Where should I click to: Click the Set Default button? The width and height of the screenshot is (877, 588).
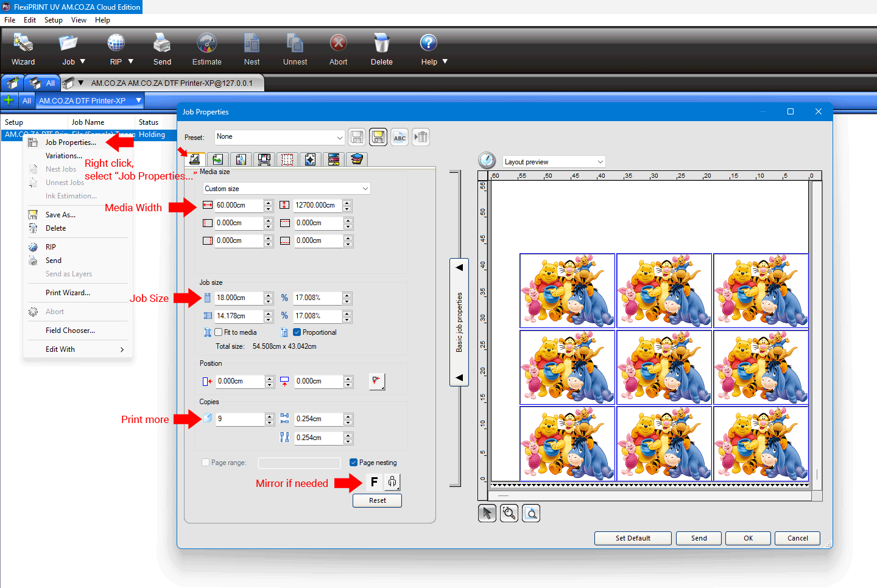pyautogui.click(x=633, y=538)
